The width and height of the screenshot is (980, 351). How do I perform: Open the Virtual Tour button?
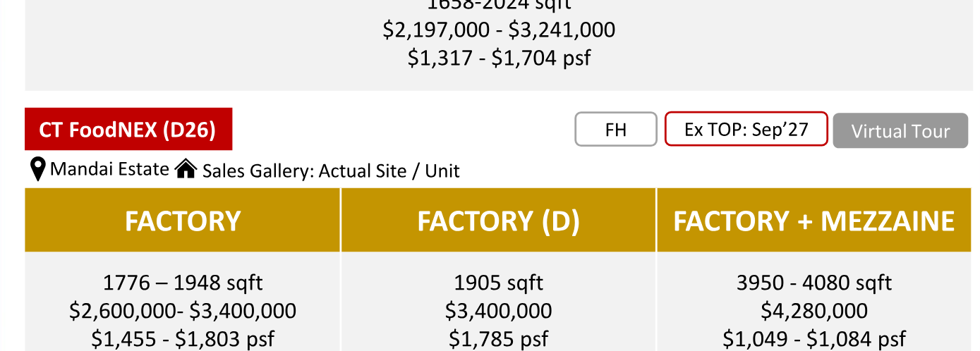(900, 131)
